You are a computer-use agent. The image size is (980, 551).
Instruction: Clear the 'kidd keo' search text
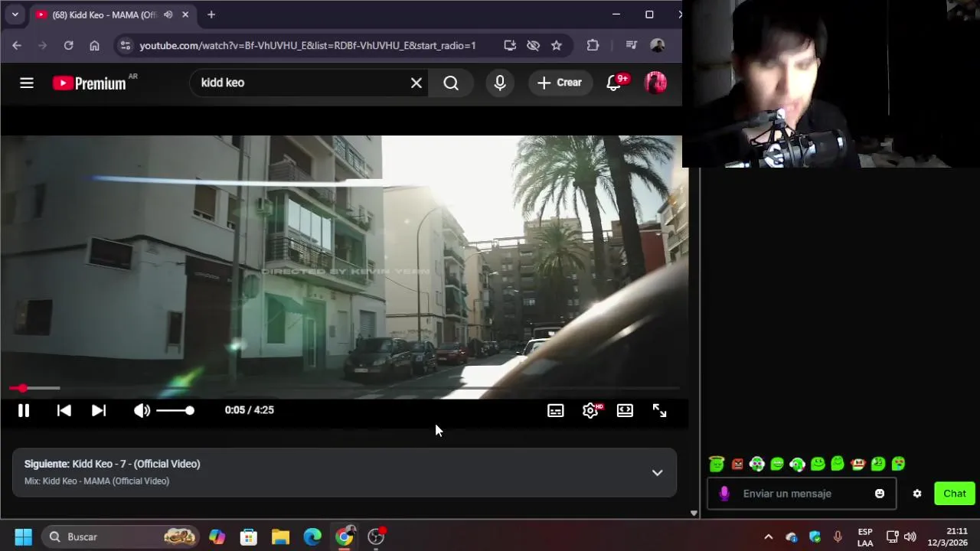[x=416, y=83]
